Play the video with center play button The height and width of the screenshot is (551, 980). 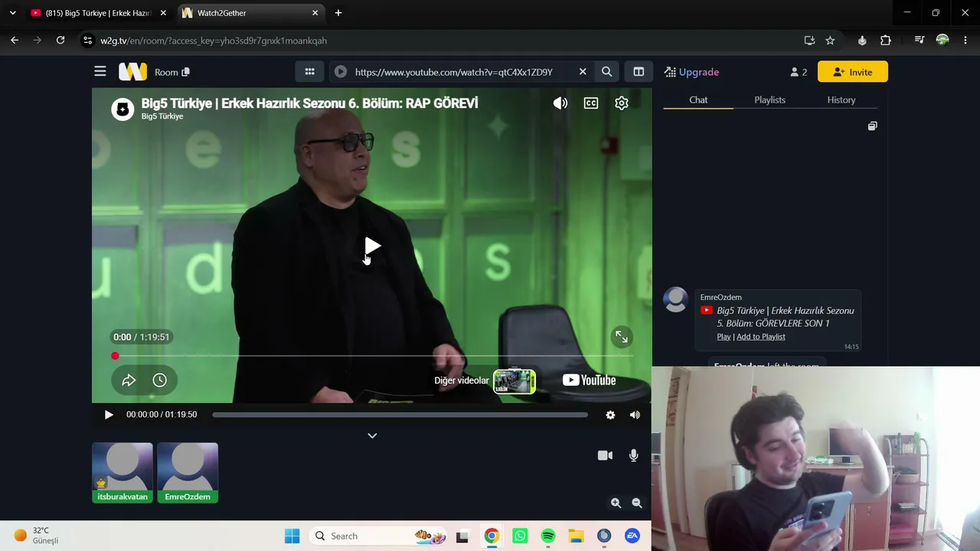(x=372, y=246)
